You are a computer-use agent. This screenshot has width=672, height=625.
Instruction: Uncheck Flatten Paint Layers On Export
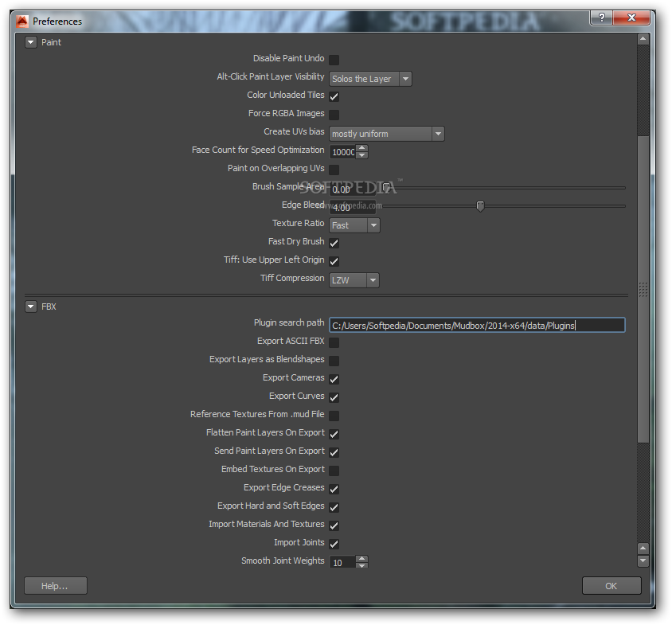(x=334, y=434)
